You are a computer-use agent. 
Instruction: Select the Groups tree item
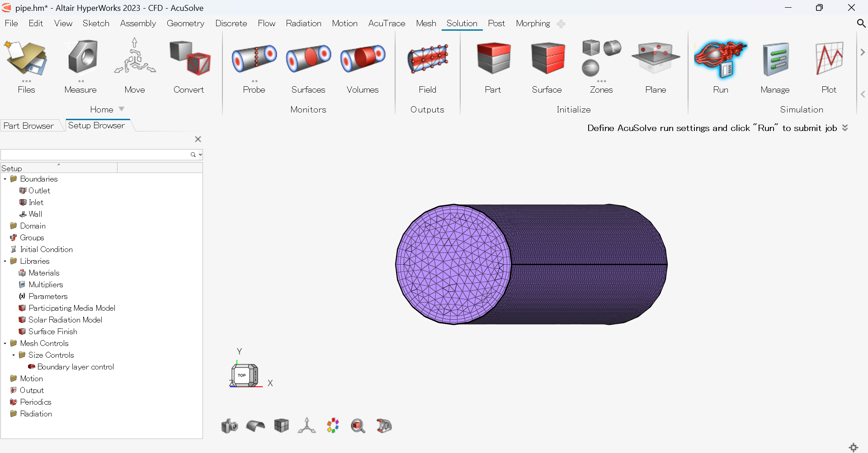point(32,238)
